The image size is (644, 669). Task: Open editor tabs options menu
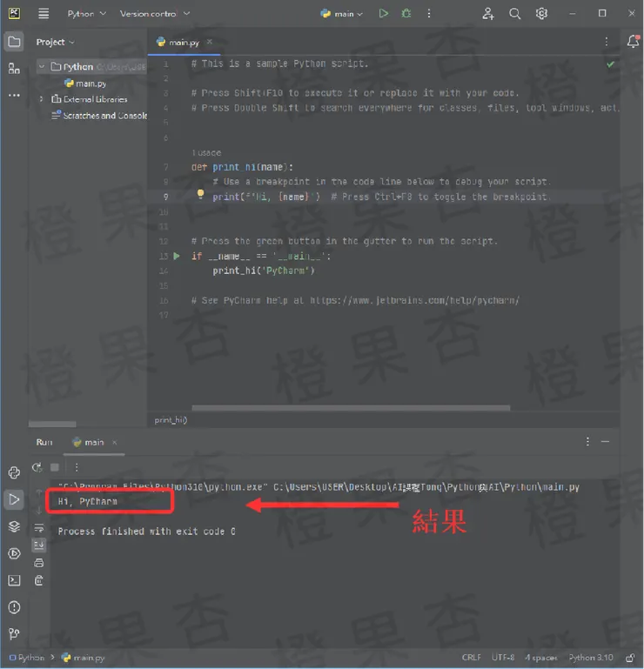pos(607,42)
